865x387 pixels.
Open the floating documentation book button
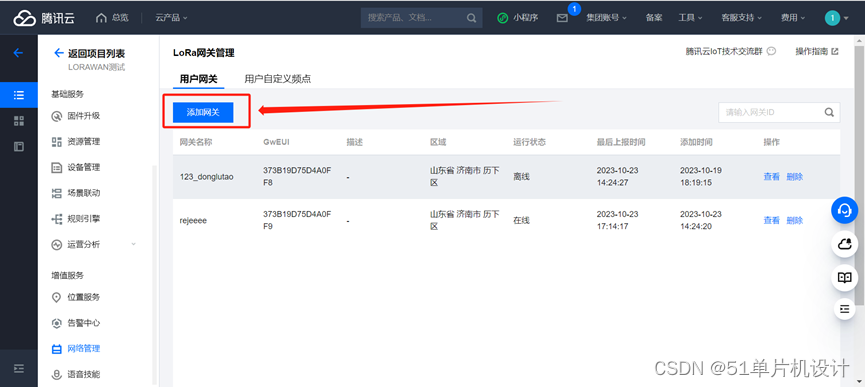tap(845, 277)
